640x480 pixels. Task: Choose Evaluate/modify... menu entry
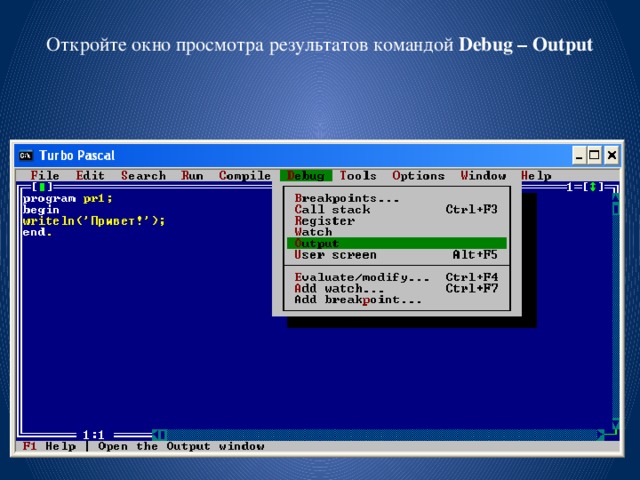coord(396,278)
